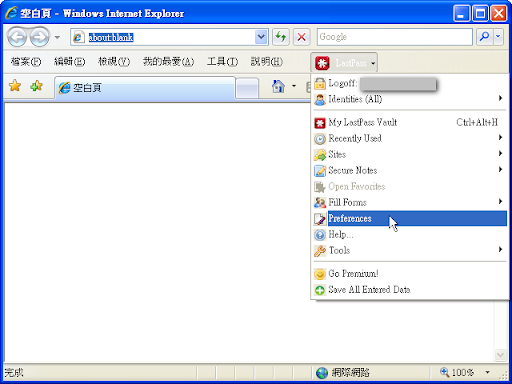
Task: Click the Preferences pencil icon
Action: point(320,219)
